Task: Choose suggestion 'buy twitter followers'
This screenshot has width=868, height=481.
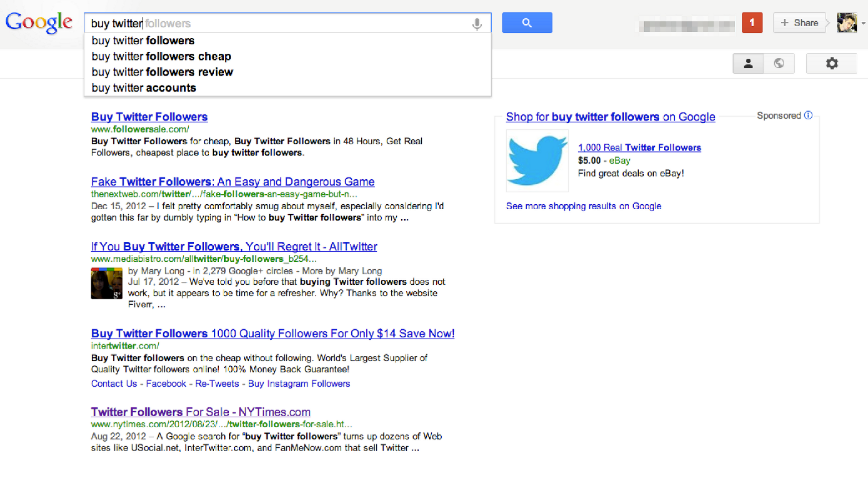Action: pos(288,41)
